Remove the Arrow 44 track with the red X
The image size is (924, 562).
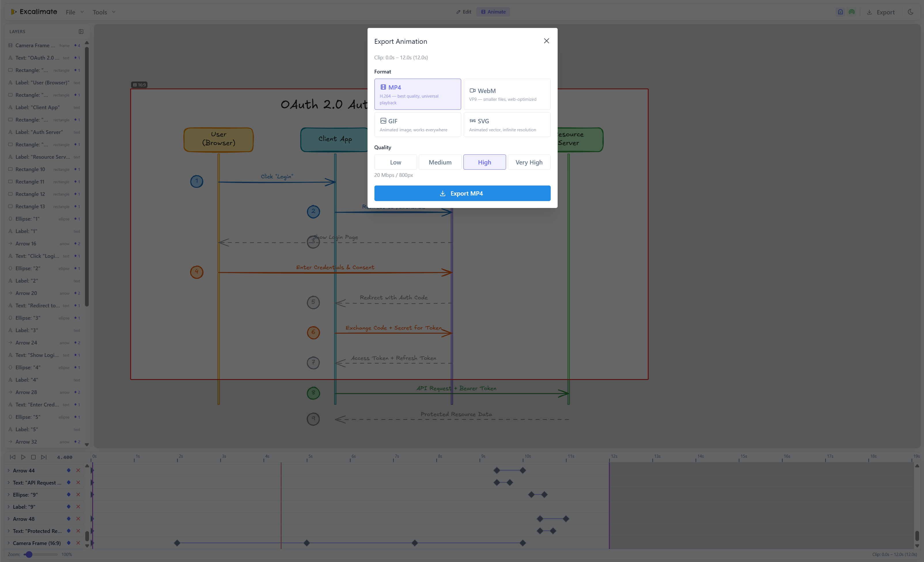tap(78, 470)
